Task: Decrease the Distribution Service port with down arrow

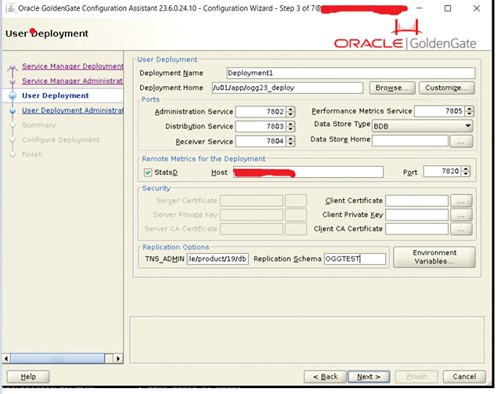Action: 291,129
